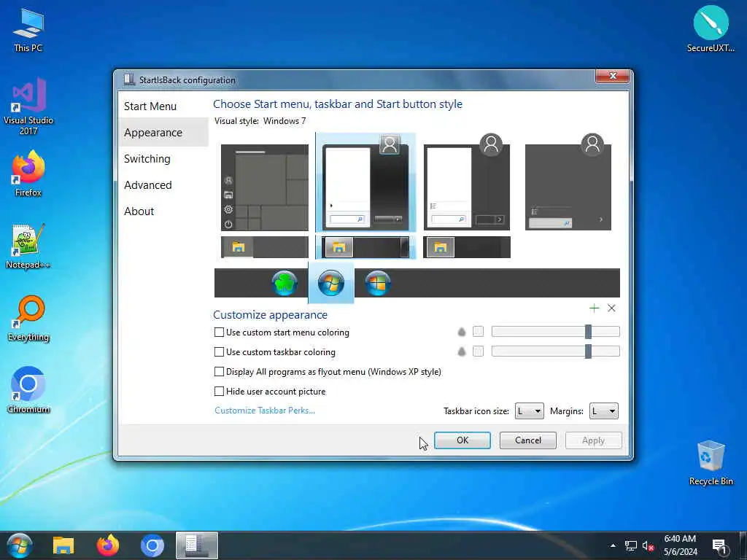Select SecureUXT desktop icon
Image resolution: width=747 pixels, height=560 pixels.
(711, 28)
